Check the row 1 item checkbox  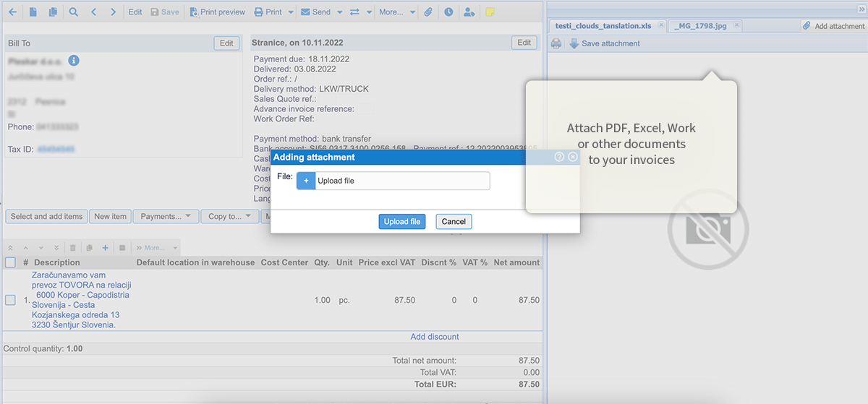pos(11,300)
